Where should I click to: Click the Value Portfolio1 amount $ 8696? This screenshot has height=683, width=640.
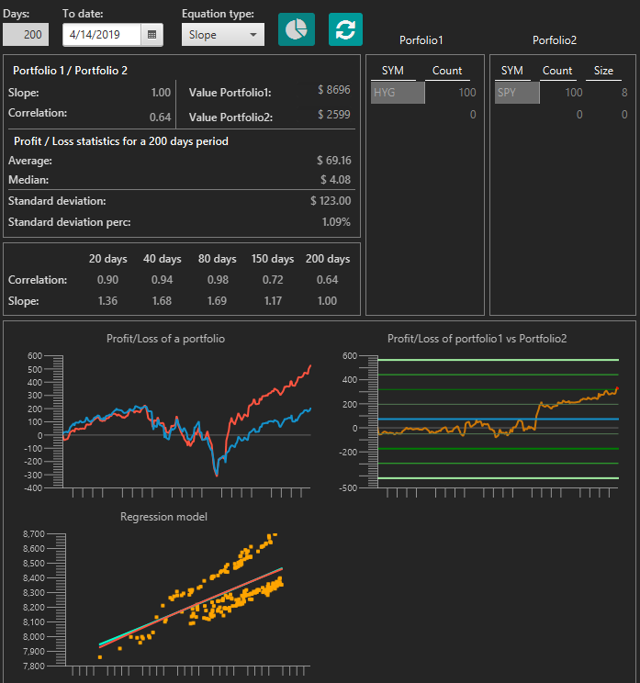334,90
